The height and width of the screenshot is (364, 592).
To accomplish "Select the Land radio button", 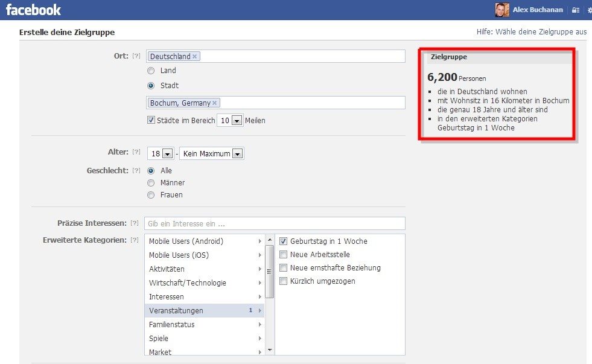I will coord(151,71).
